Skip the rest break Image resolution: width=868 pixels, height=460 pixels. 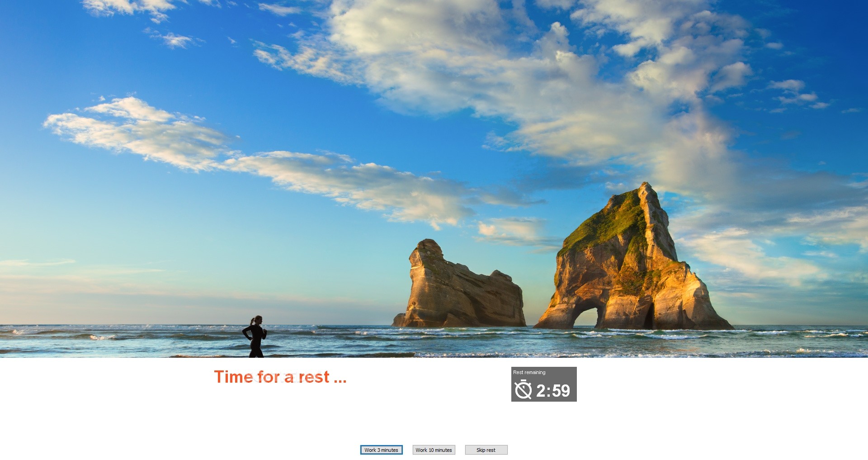point(486,450)
